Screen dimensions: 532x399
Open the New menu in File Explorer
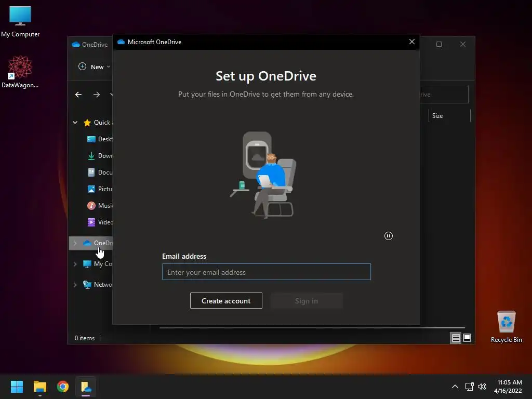tap(95, 67)
